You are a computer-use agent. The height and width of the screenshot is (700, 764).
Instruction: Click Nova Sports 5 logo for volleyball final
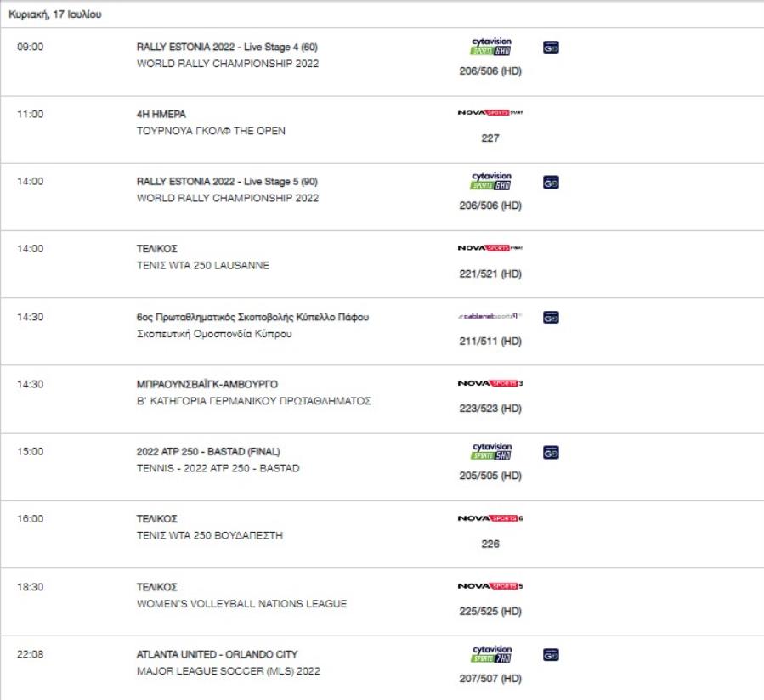(x=490, y=586)
